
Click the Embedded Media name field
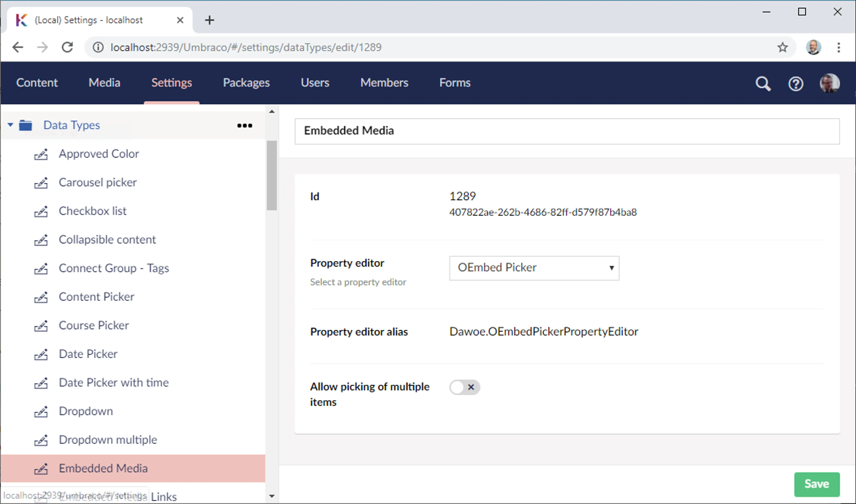pyautogui.click(x=567, y=131)
